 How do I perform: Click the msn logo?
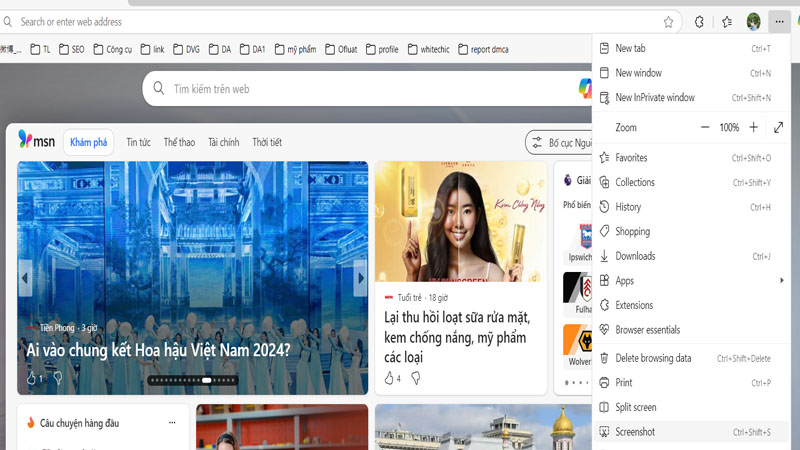point(36,140)
